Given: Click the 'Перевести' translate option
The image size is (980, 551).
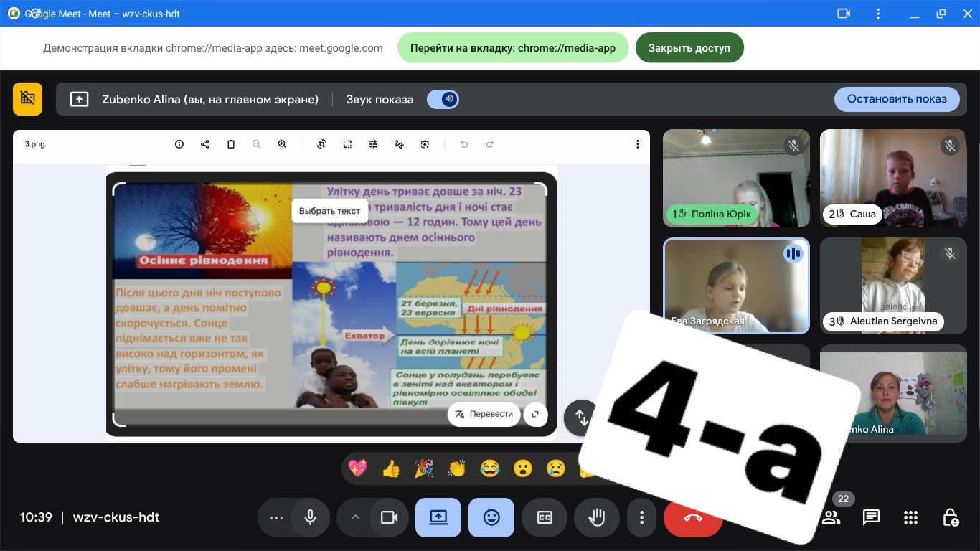Looking at the screenshot, I should pos(484,414).
